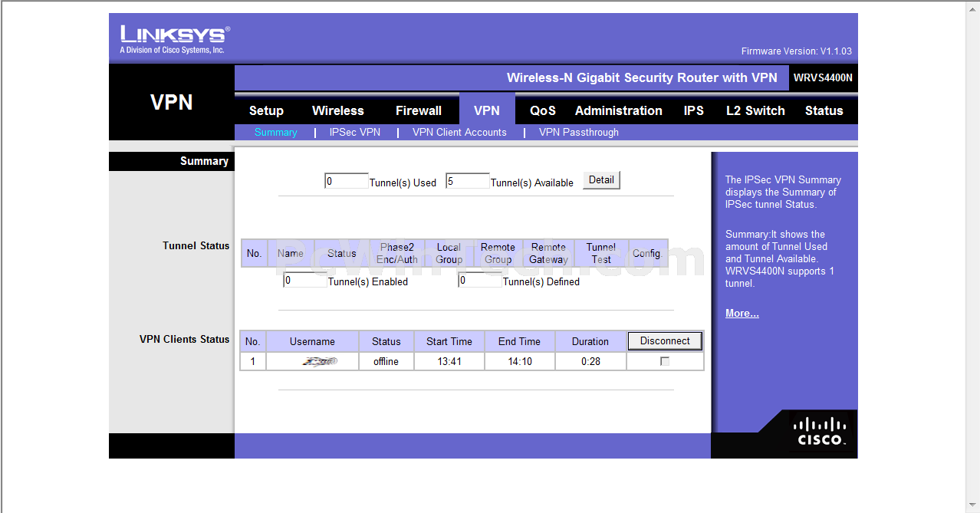
Task: Open the Setup tab
Action: 266,110
